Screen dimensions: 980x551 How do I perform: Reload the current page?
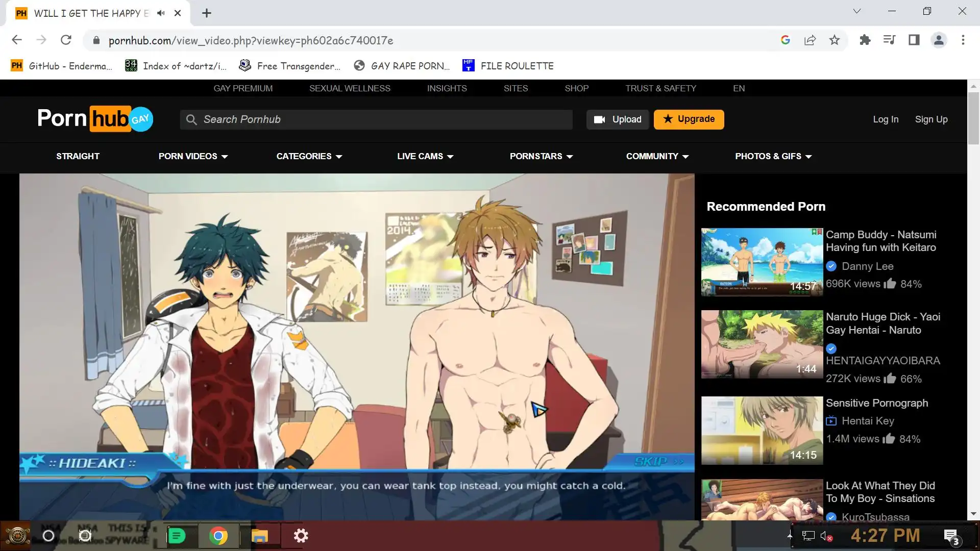[66, 40]
